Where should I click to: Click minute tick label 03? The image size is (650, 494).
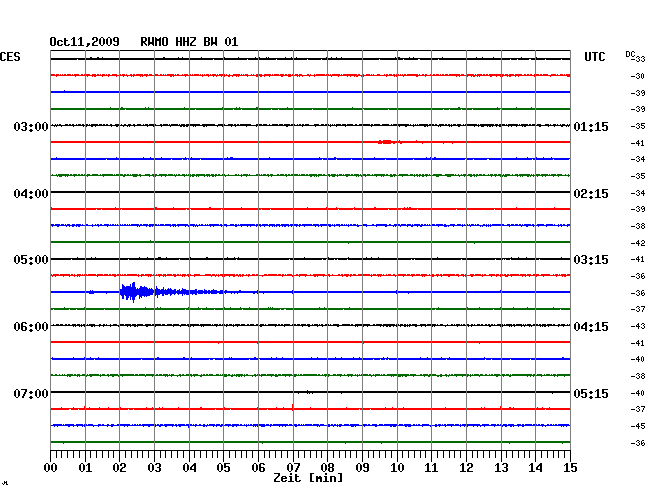click(x=154, y=468)
